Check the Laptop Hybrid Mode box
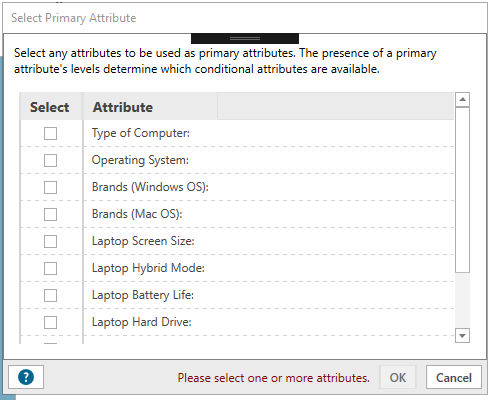This screenshot has height=400, width=490. pos(50,268)
